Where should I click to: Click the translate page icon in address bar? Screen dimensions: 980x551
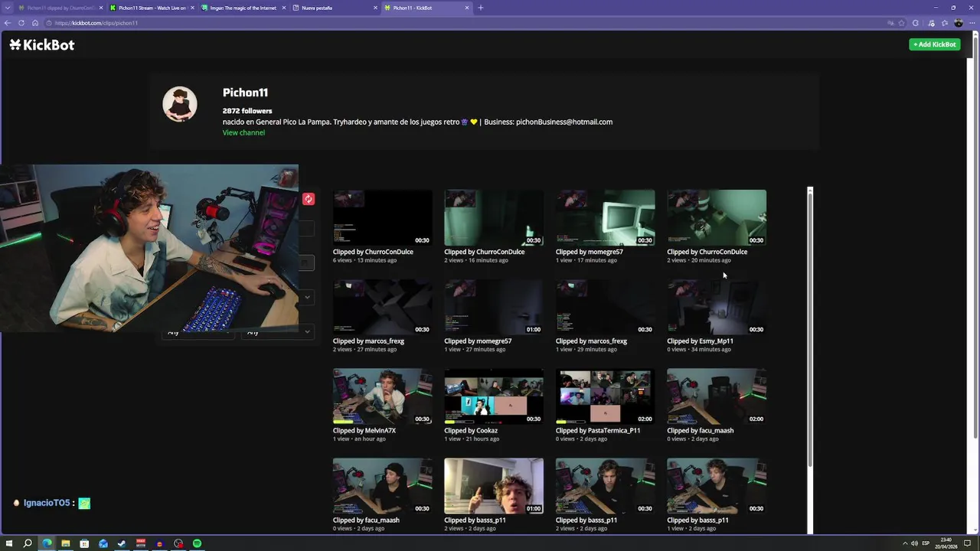tap(890, 23)
